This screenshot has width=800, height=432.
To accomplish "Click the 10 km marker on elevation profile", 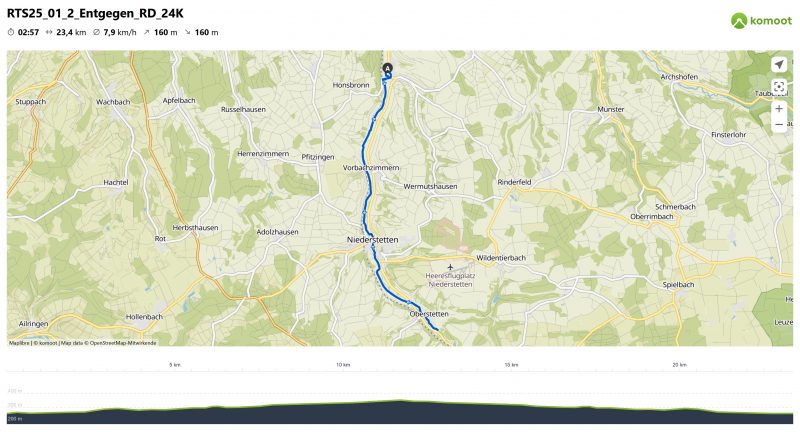I will [343, 365].
